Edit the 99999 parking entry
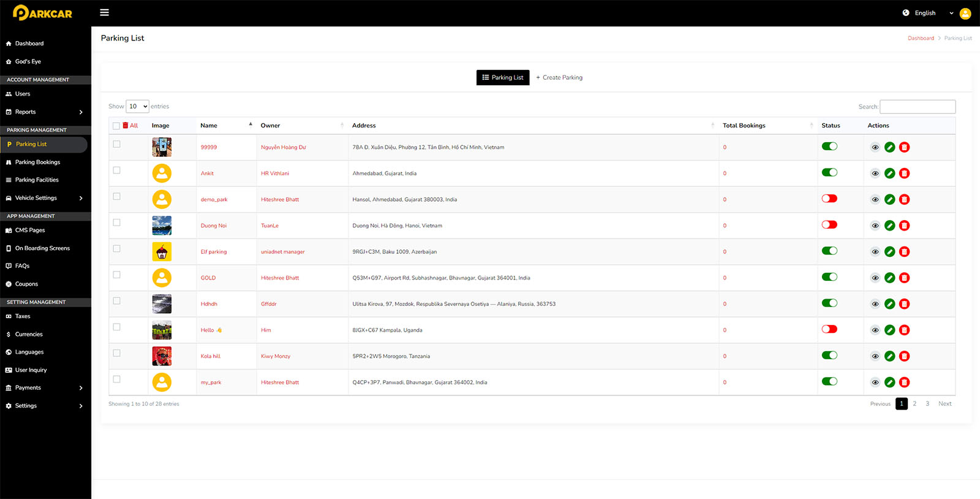The image size is (980, 499). [890, 147]
